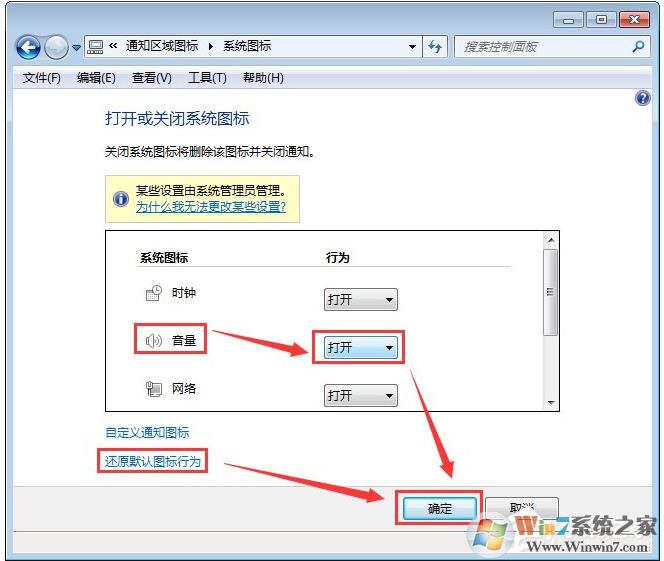
Task: Click the 确定 button
Action: (x=440, y=508)
